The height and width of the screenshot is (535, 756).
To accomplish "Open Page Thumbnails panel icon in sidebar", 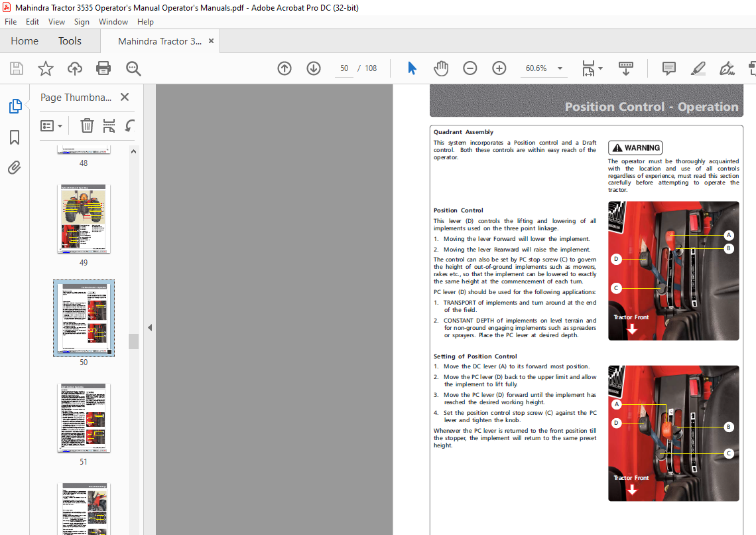I will (x=15, y=106).
